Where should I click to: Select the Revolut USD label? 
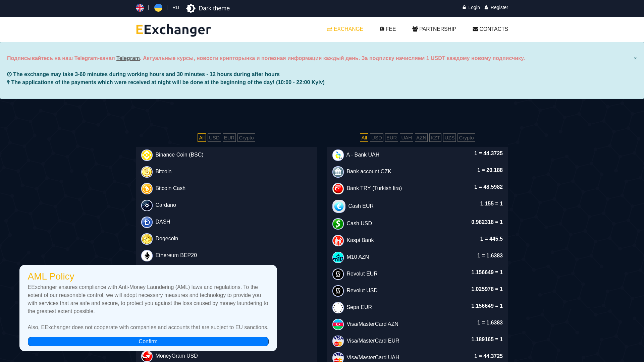tap(362, 291)
